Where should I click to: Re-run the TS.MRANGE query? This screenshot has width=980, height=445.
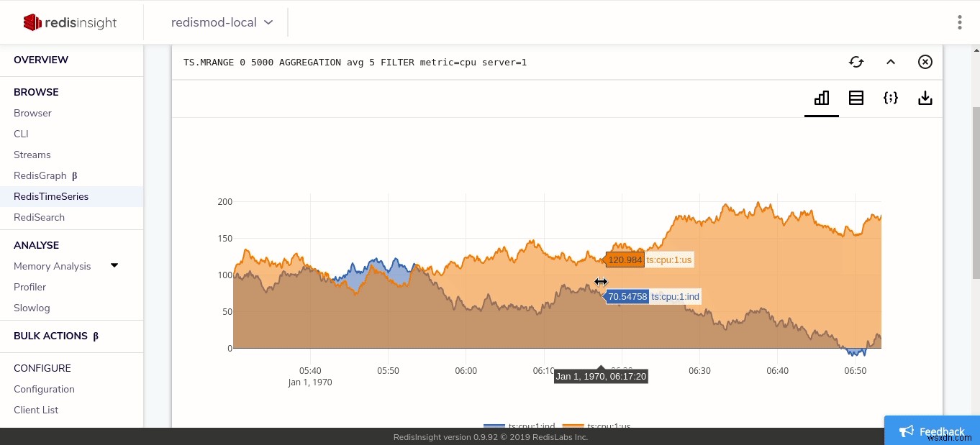856,62
